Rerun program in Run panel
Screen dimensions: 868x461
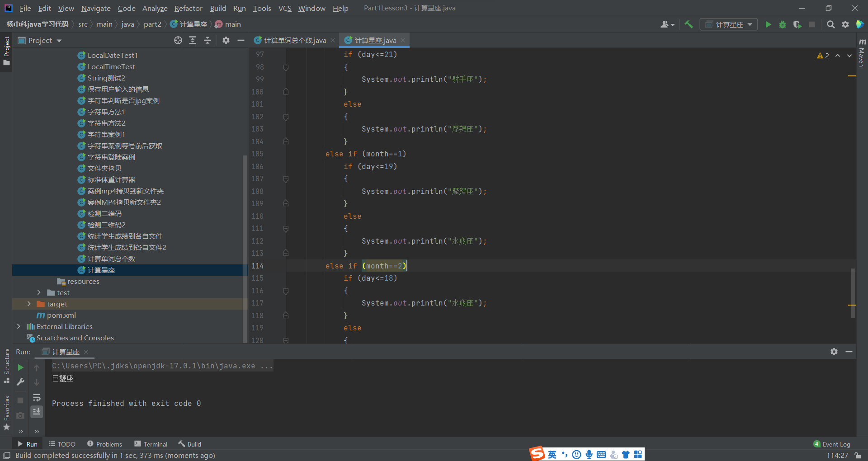(x=20, y=367)
